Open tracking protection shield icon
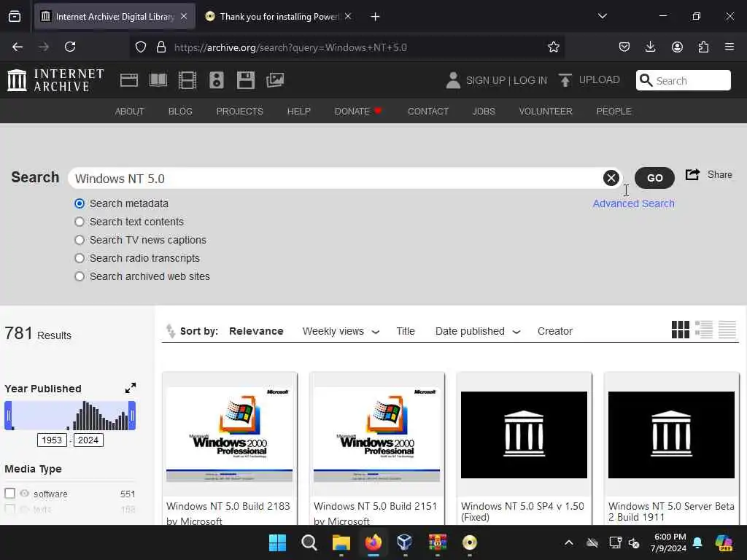Screen dimensions: 747x560 tap(141, 47)
